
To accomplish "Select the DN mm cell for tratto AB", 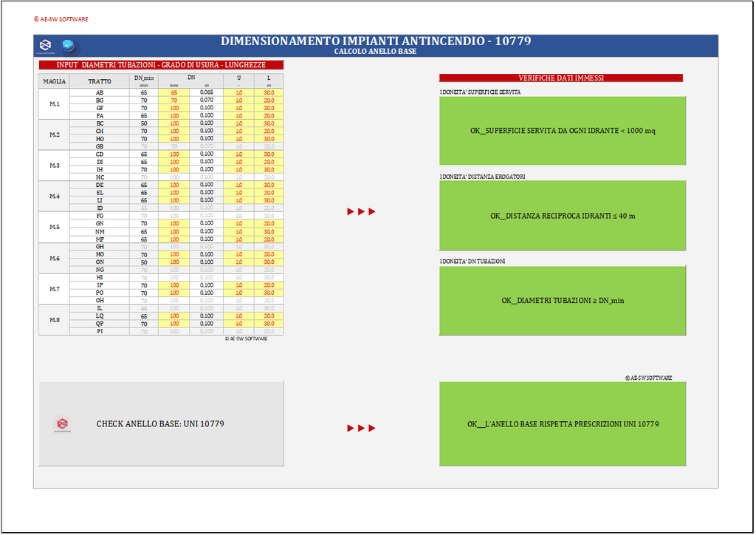I will pyautogui.click(x=174, y=92).
